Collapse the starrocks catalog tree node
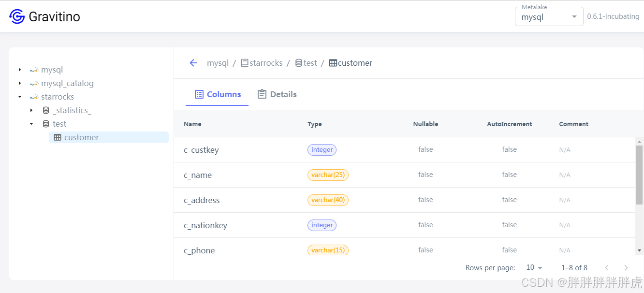The width and height of the screenshot is (644, 293). pyautogui.click(x=20, y=97)
